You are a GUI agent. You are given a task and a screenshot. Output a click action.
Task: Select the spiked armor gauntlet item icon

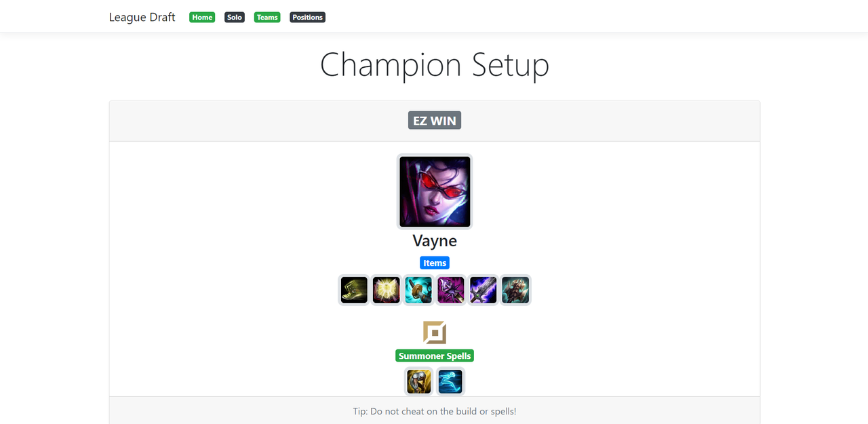515,290
